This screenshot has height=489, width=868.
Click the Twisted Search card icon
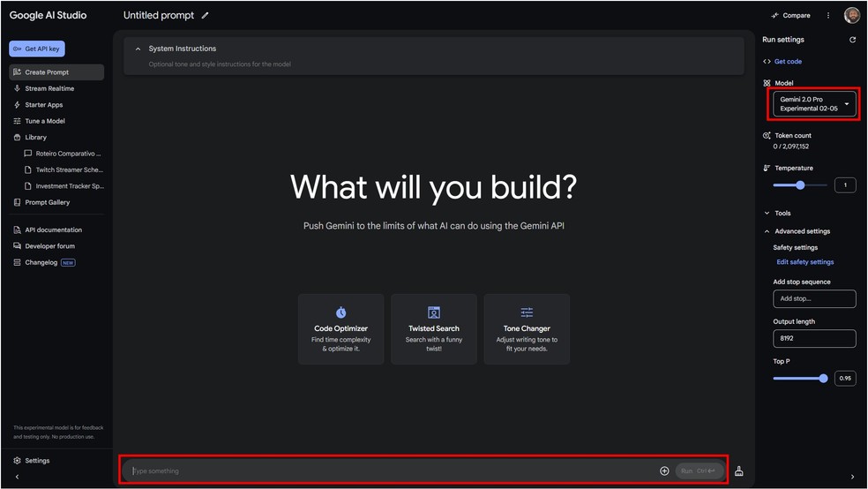pos(434,312)
